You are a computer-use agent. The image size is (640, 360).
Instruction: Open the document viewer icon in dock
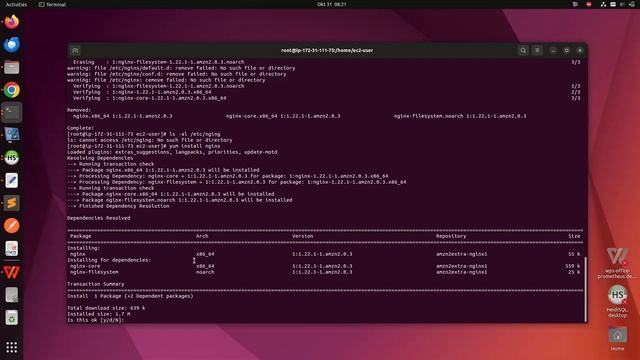(x=11, y=248)
